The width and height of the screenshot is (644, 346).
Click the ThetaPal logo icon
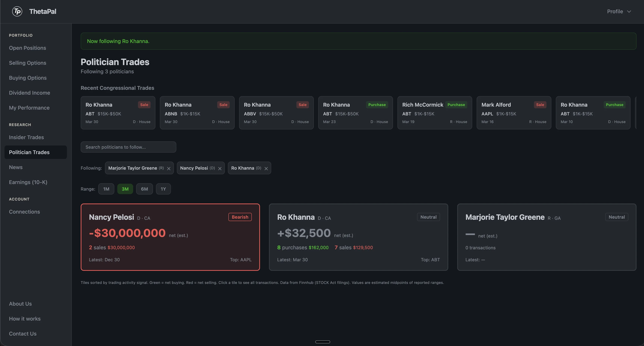(x=17, y=12)
